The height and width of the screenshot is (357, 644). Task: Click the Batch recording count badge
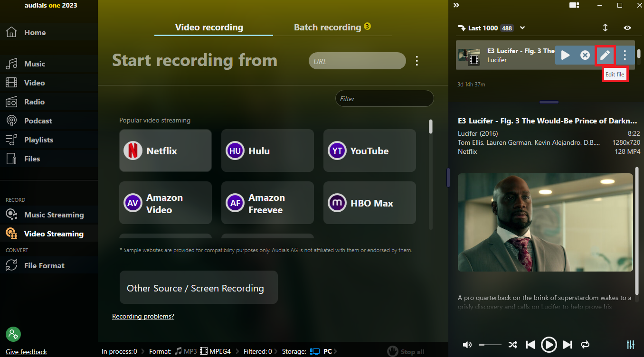tap(367, 26)
